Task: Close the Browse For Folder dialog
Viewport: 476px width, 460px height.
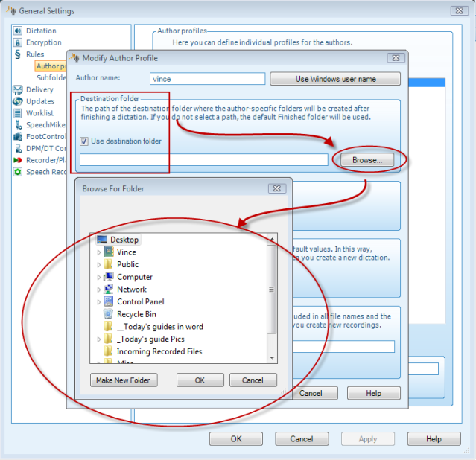Action: coord(277,188)
